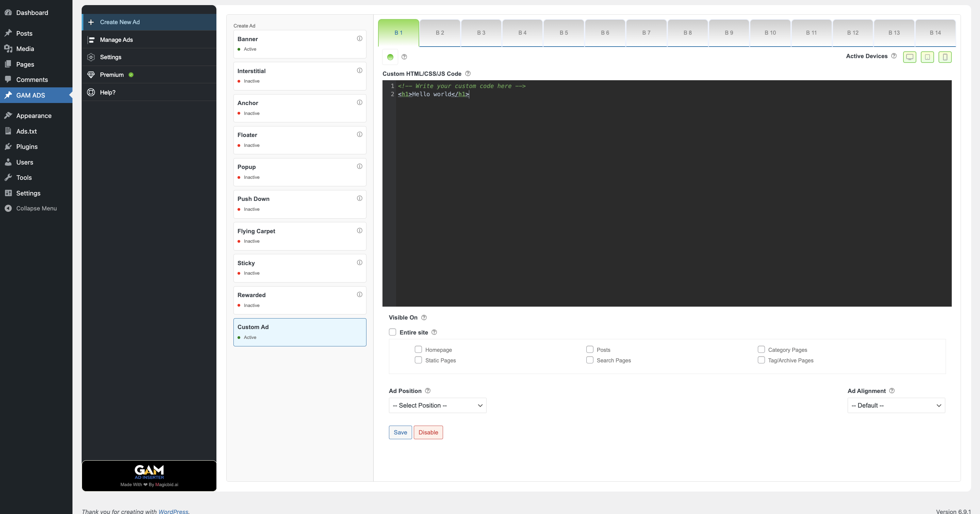Click help icon beside Custom HTML/CSS/JS Code

(468, 73)
